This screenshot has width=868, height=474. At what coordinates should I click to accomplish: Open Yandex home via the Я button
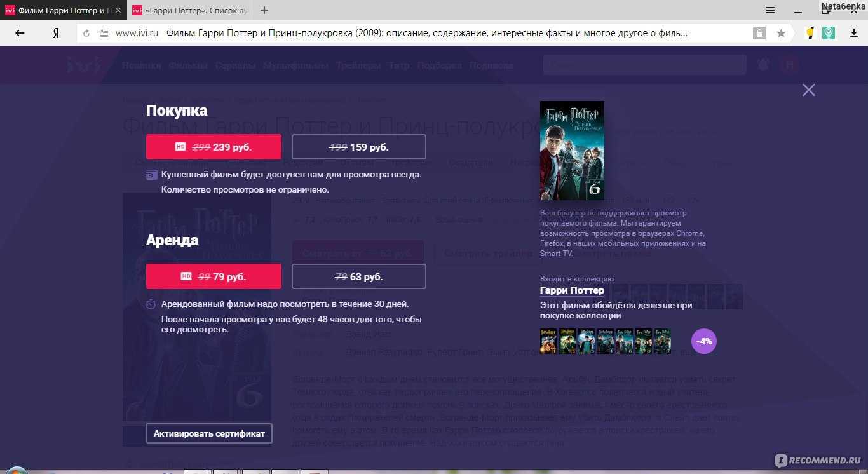coord(56,33)
